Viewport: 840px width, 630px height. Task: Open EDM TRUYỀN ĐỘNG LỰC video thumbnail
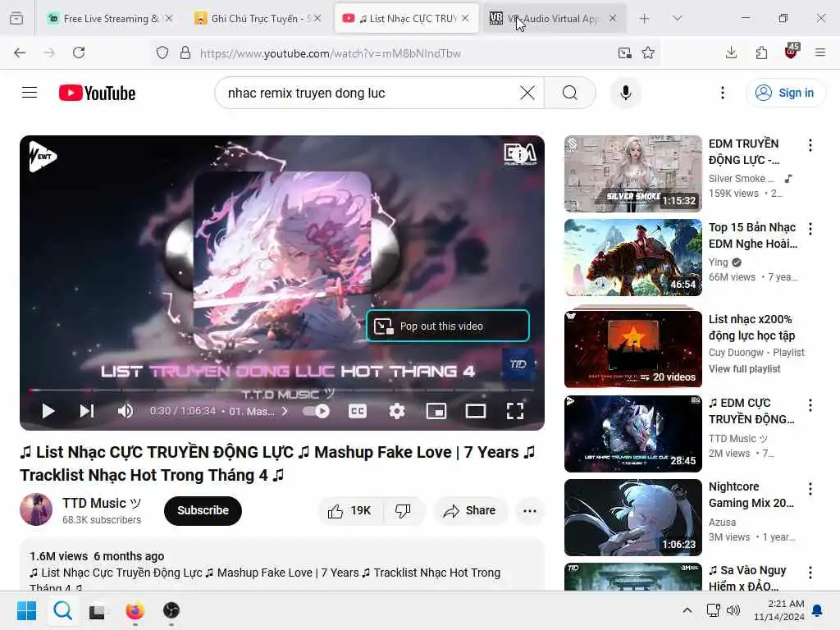pos(632,174)
